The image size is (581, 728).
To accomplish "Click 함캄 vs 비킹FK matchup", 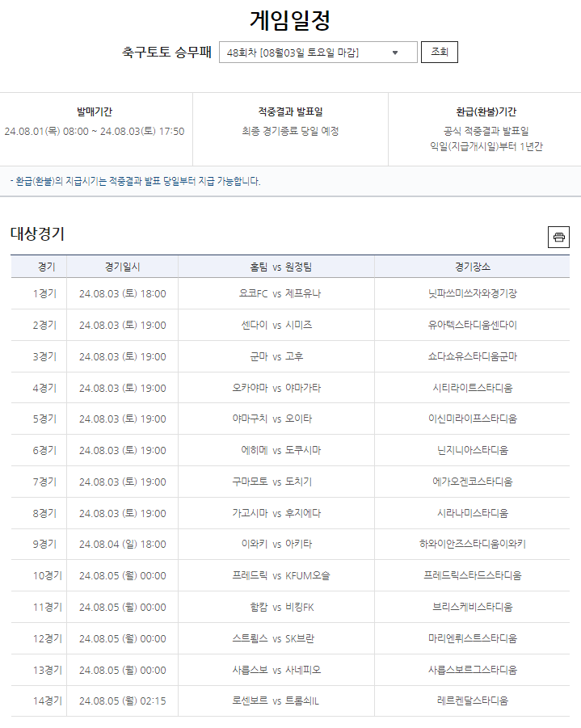I will [x=282, y=608].
